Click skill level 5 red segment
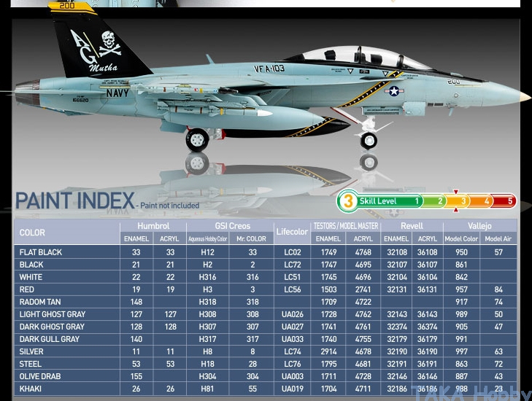Screen dimensions: 532x401 [505, 201]
